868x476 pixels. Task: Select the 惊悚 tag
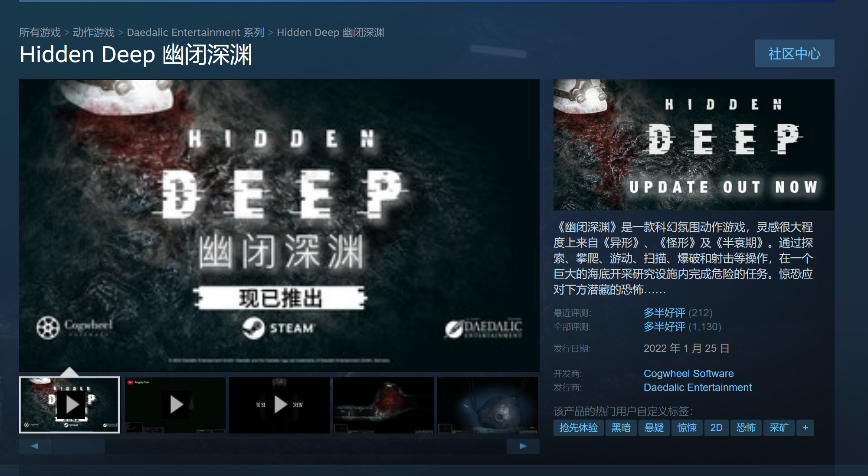tap(687, 428)
